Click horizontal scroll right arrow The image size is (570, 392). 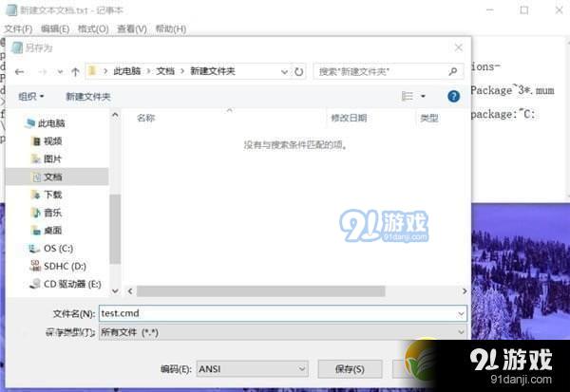coord(465,291)
